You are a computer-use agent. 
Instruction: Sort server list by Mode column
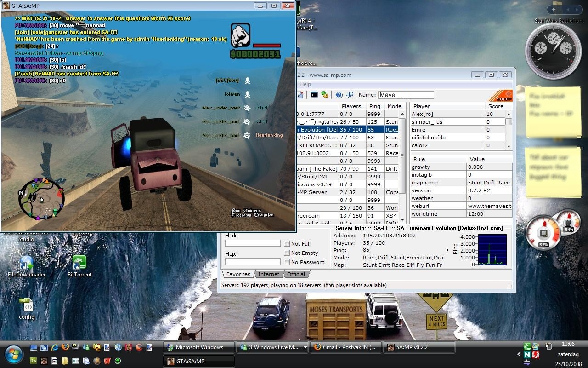pyautogui.click(x=394, y=106)
